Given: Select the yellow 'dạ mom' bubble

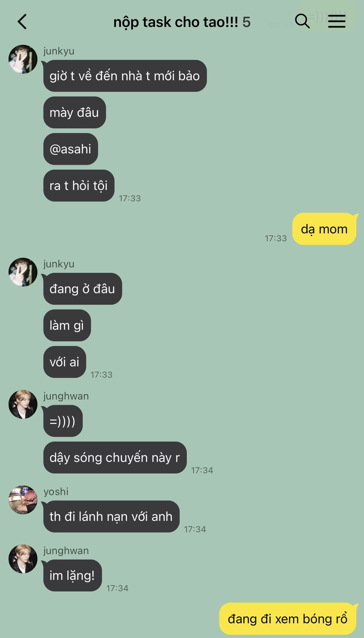Looking at the screenshot, I should pos(324,229).
